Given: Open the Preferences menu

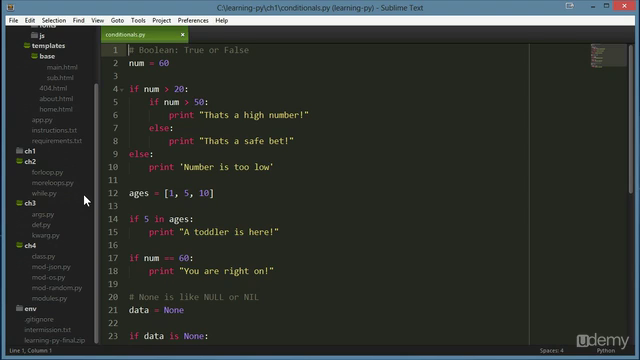Looking at the screenshot, I should point(193,20).
